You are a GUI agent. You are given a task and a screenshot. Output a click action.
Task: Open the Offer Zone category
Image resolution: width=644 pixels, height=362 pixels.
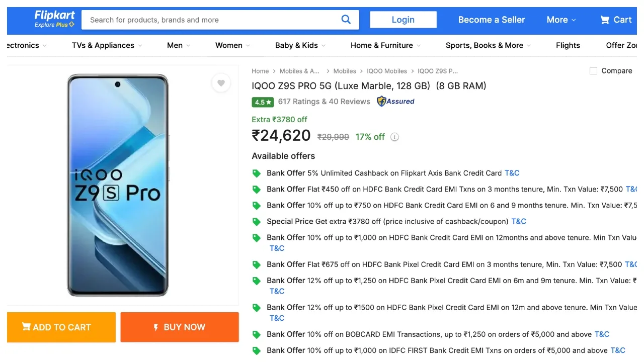621,45
